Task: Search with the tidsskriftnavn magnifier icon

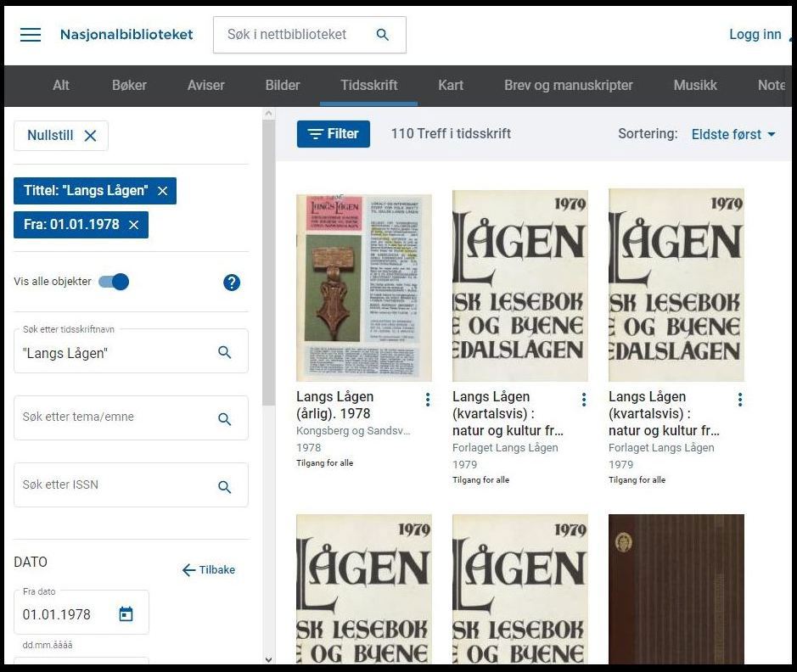Action: 225,350
